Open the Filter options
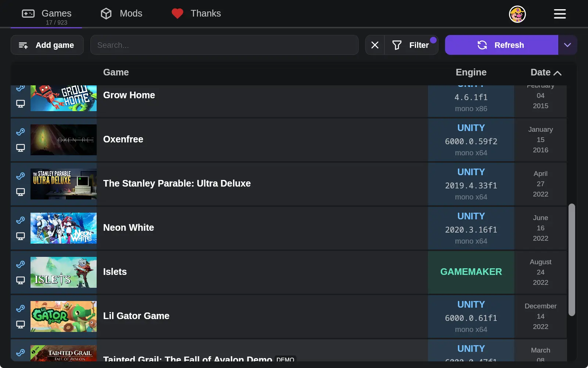The width and height of the screenshot is (588, 368). (411, 45)
